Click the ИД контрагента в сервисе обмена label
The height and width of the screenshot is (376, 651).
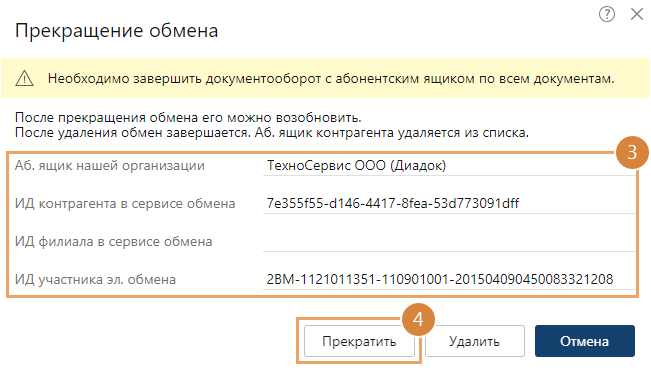coord(125,203)
